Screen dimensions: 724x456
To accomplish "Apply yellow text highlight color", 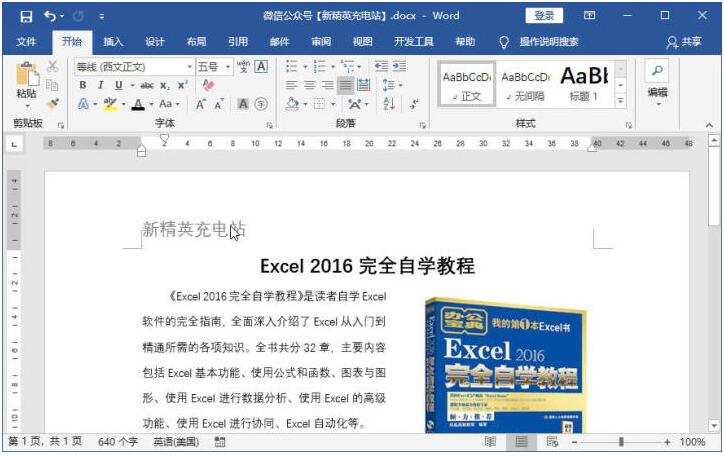I will (x=110, y=104).
